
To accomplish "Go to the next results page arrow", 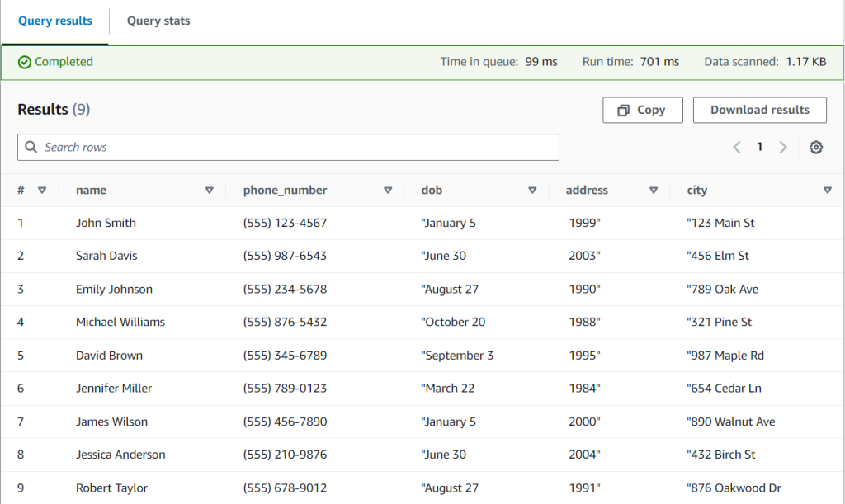I will point(782,147).
